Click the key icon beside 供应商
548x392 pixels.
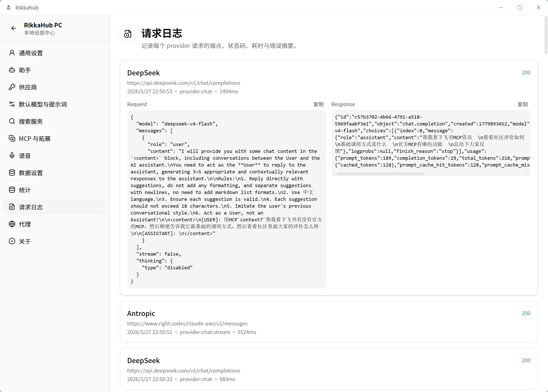click(12, 87)
